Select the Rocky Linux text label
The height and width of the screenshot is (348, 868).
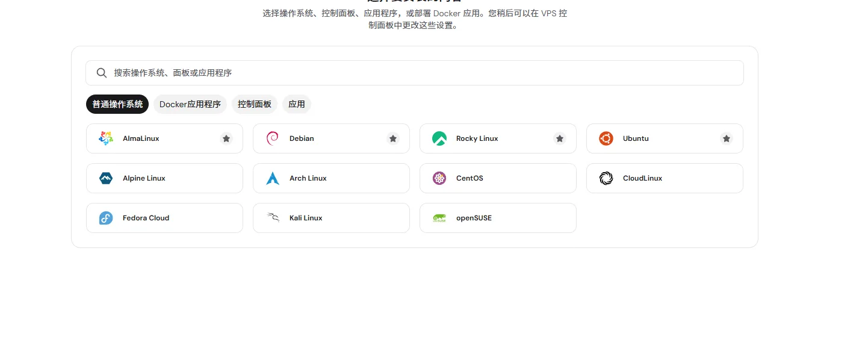(477, 138)
